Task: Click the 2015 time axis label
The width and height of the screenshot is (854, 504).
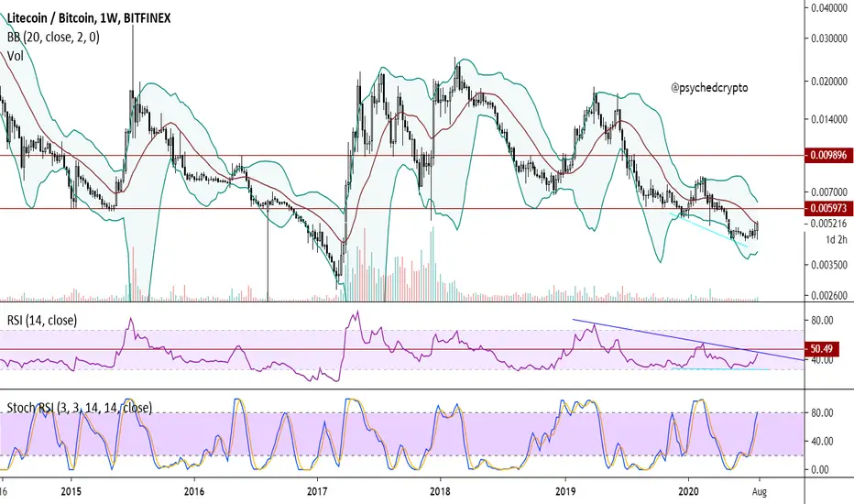Action: pyautogui.click(x=71, y=491)
